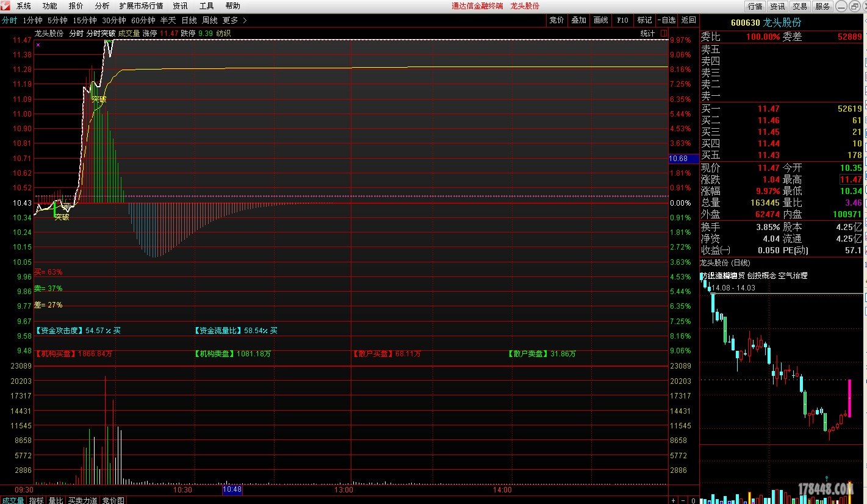Click the 竞价 toolbar button
The image size is (867, 504).
[x=556, y=20]
